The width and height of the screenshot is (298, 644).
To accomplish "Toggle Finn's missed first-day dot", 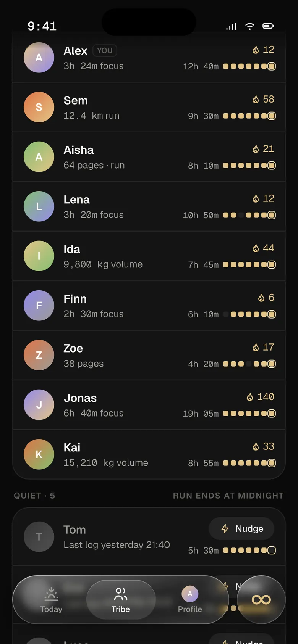I will click(226, 314).
